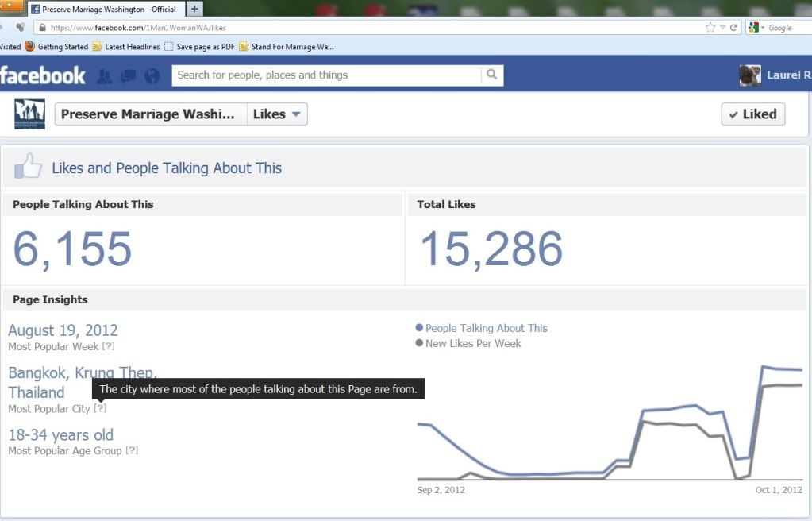This screenshot has width=812, height=521.
Task: Click the 6,155 people talking count
Action: point(72,249)
